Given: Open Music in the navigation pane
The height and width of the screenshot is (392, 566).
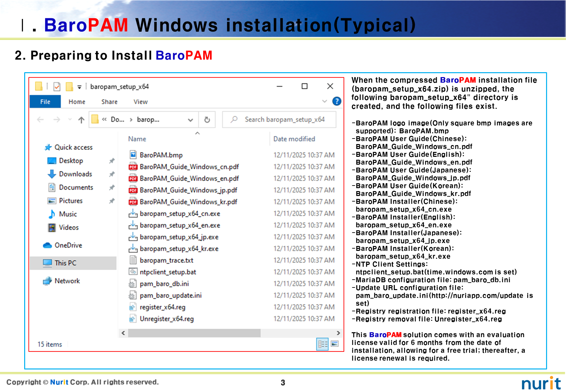Looking at the screenshot, I should click(x=68, y=214).
